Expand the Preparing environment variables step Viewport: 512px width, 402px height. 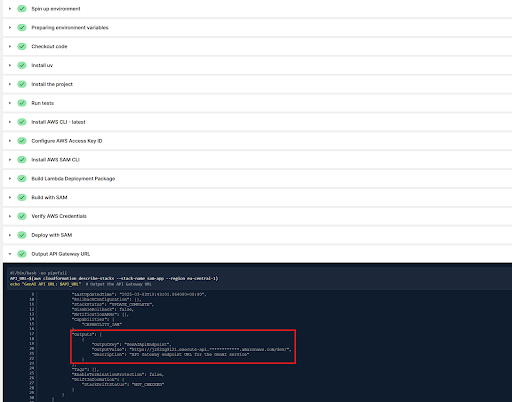(10, 28)
